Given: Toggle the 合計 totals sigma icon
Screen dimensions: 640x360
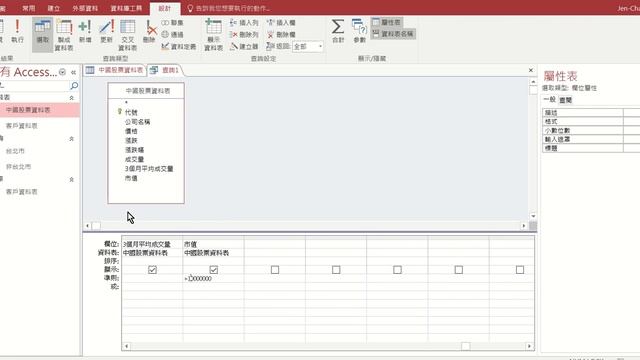Looking at the screenshot, I should point(338,31).
